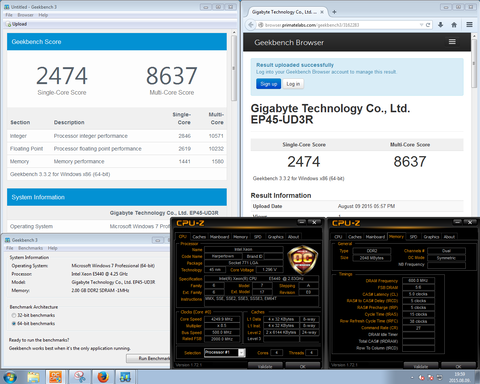480x384 pixels.
Task: Click the Run Benchmarks button
Action: click(x=149, y=358)
